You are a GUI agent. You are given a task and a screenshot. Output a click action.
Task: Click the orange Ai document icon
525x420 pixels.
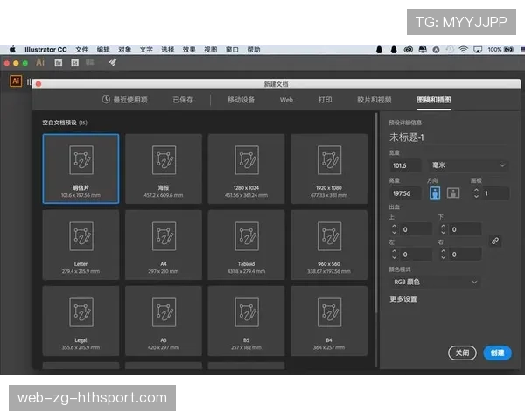tap(16, 80)
